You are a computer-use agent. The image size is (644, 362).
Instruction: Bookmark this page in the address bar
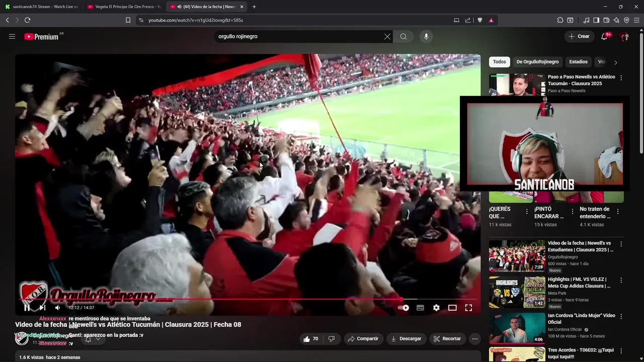[128, 20]
